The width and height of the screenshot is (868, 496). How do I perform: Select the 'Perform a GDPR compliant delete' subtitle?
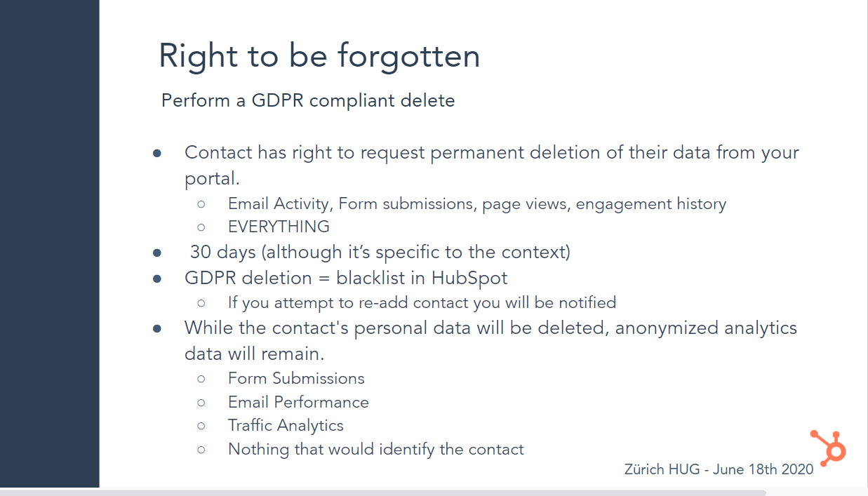(x=308, y=100)
